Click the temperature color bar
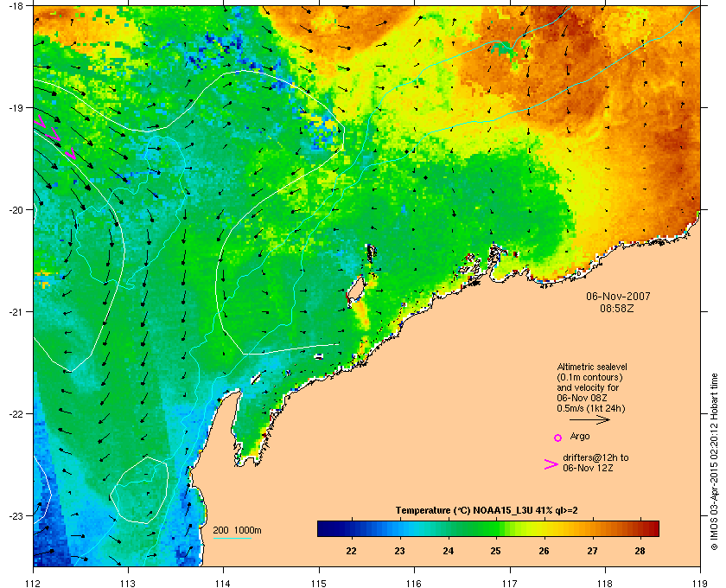 [x=488, y=528]
